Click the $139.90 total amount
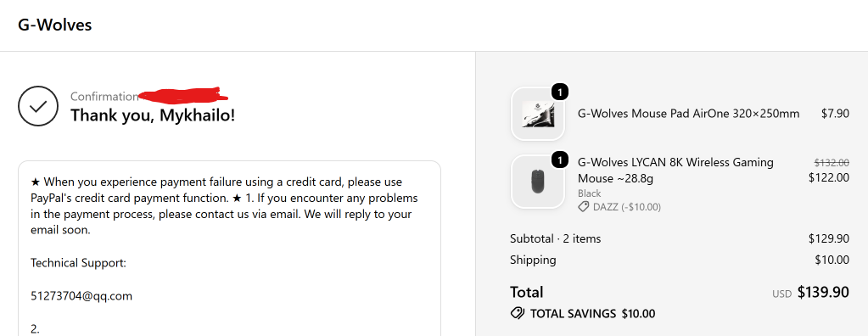The image size is (868, 336). [823, 292]
